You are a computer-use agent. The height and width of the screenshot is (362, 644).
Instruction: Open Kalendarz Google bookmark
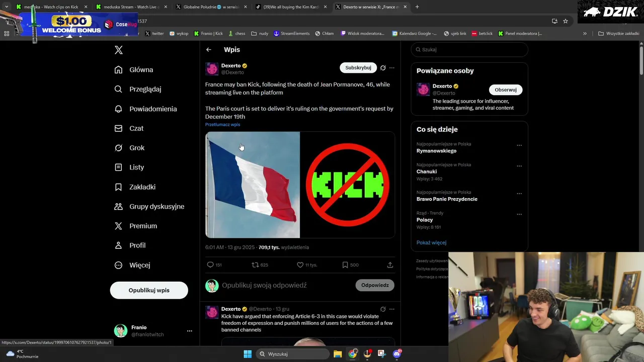(x=415, y=34)
